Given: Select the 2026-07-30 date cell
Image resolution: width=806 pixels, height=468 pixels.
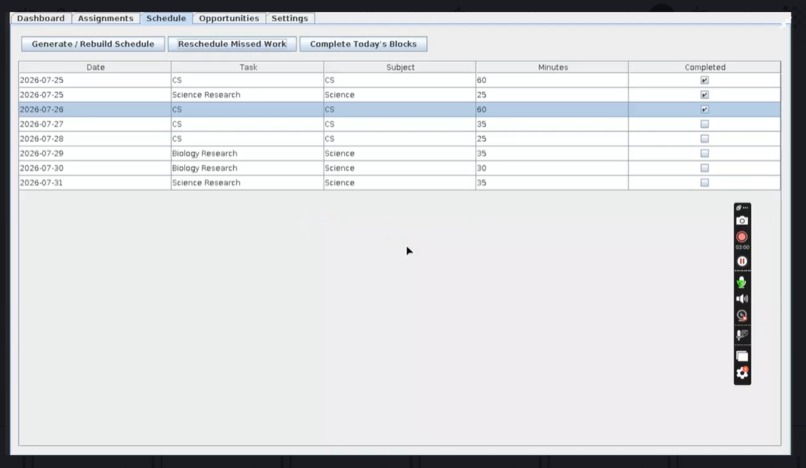Looking at the screenshot, I should coord(95,168).
